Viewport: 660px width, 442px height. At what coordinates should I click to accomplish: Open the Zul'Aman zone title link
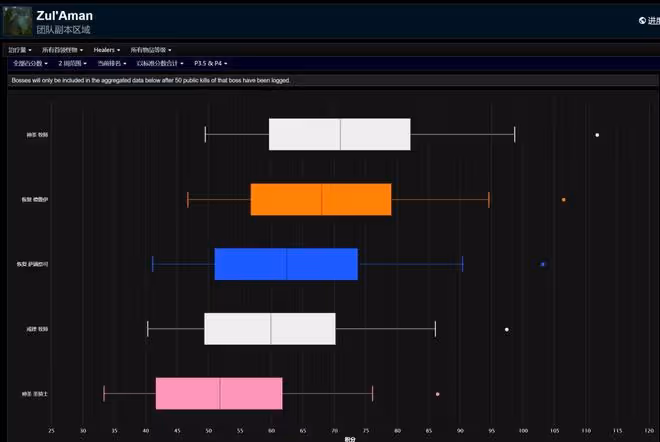pyautogui.click(x=64, y=16)
